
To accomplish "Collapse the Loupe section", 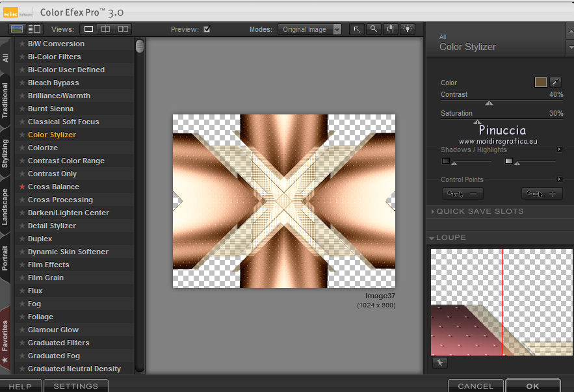I will (451, 238).
